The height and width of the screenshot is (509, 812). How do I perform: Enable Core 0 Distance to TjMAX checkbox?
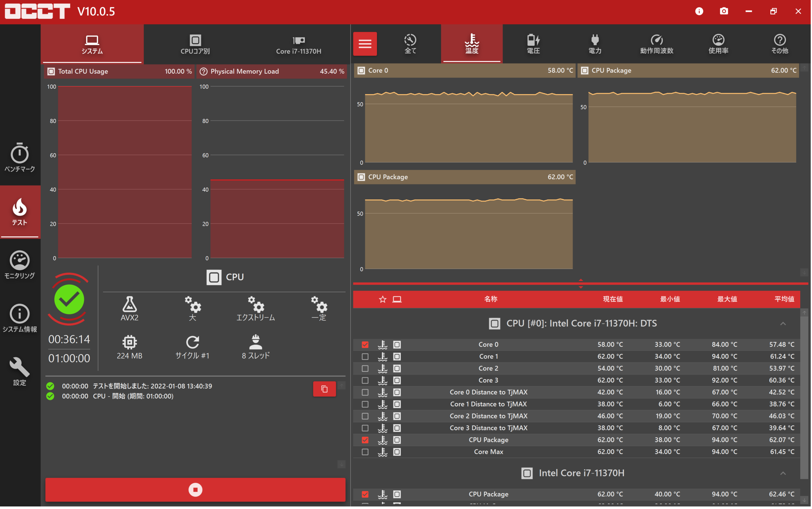[x=365, y=393]
